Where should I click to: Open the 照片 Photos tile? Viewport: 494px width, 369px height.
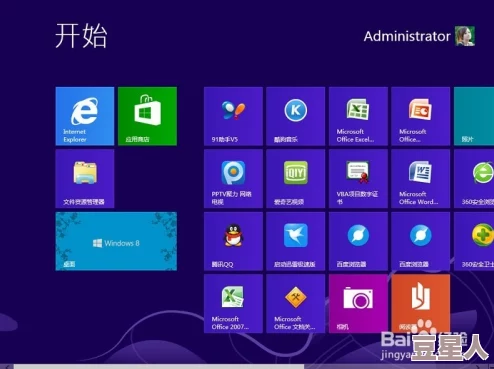click(474, 116)
